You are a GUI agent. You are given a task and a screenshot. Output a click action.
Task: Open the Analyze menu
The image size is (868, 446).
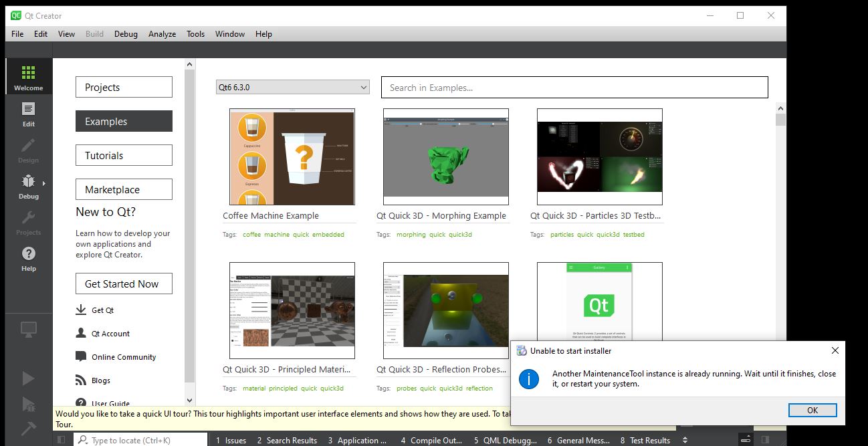[162, 33]
